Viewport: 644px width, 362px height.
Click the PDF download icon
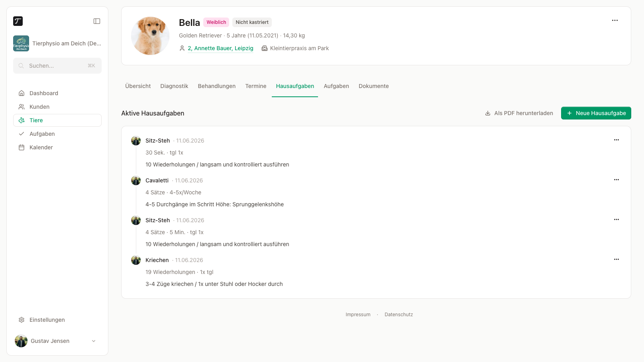click(x=488, y=113)
